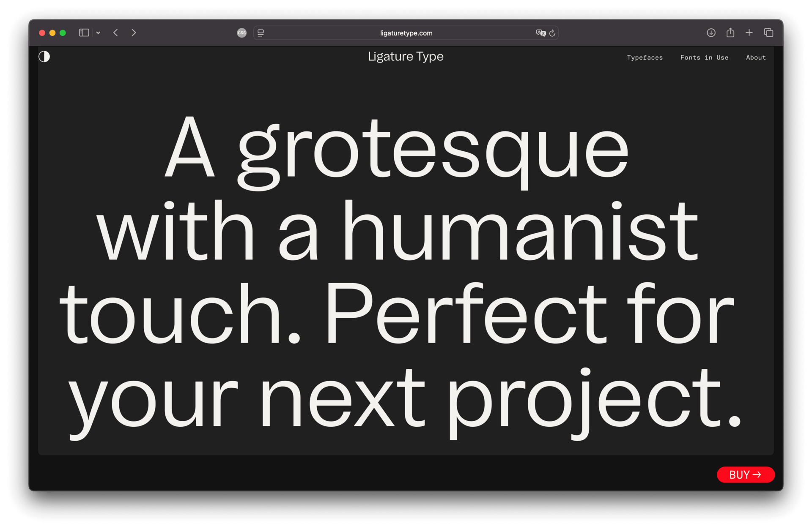This screenshot has width=812, height=529.
Task: Minimize the Safari window
Action: [52, 33]
